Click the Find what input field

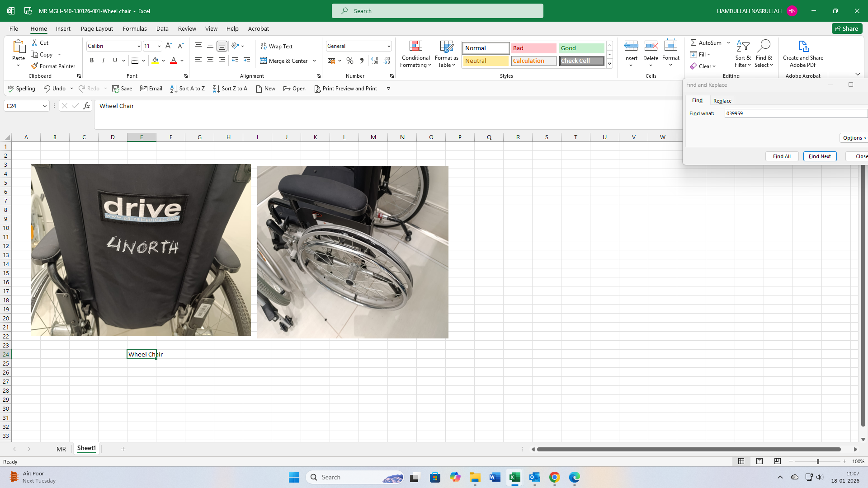coord(796,113)
